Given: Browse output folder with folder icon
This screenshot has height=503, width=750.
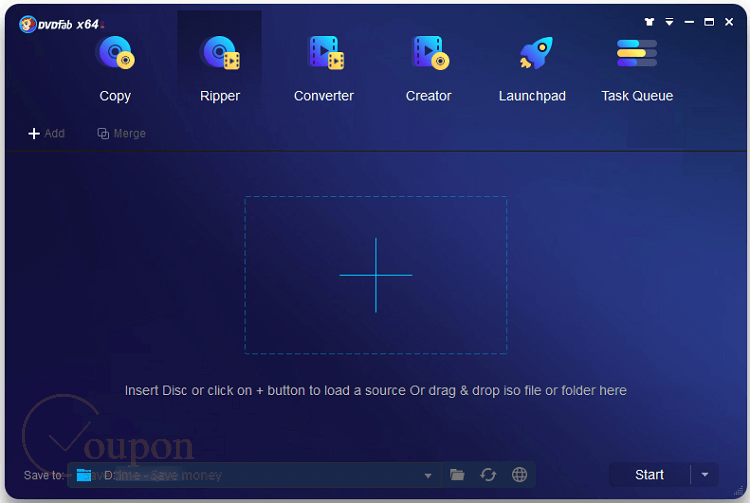Looking at the screenshot, I should [457, 475].
